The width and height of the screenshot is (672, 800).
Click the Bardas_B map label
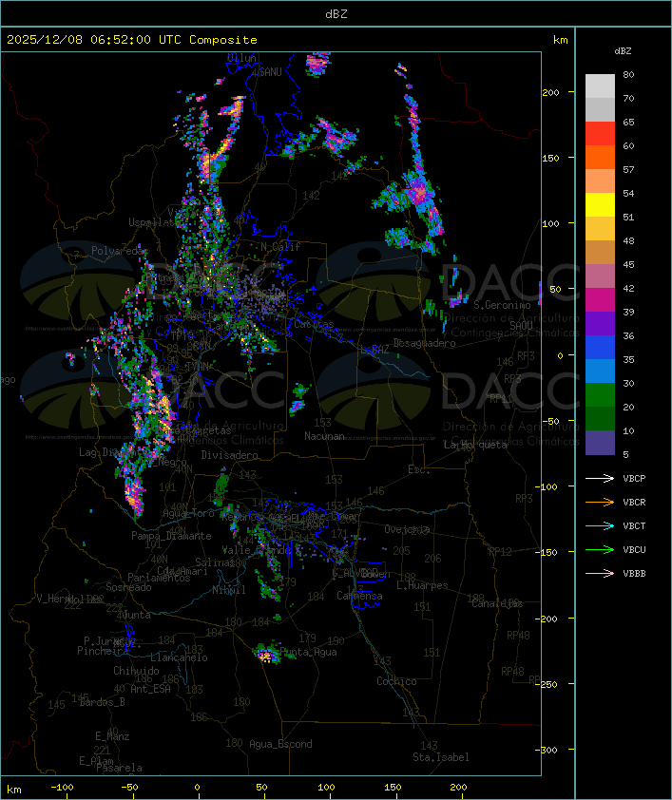tap(102, 702)
